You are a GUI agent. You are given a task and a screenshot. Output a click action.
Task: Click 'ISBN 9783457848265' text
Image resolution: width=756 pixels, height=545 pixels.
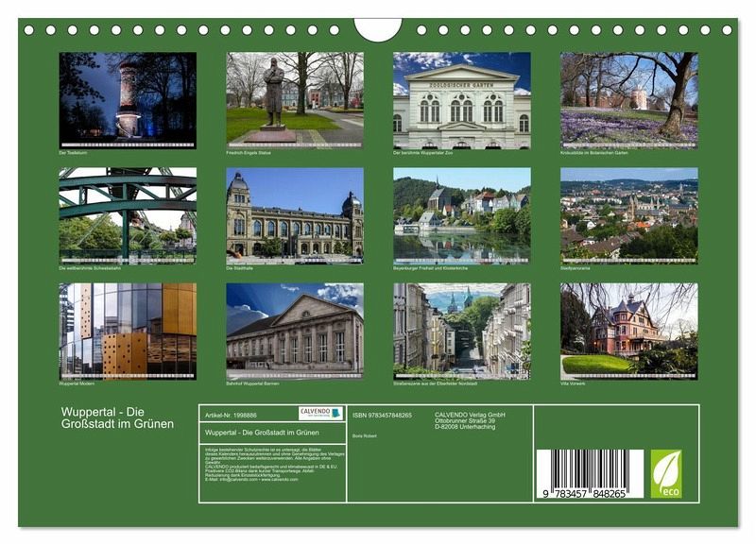[382, 415]
